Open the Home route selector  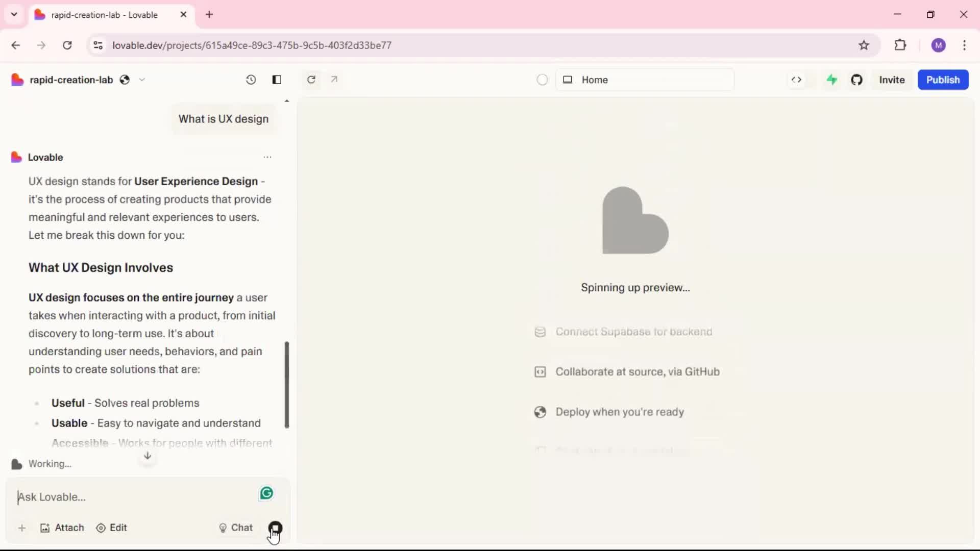tap(645, 80)
